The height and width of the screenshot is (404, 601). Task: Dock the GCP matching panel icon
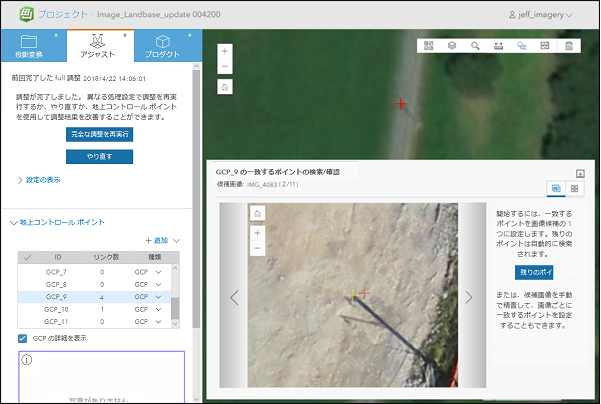coord(580,174)
